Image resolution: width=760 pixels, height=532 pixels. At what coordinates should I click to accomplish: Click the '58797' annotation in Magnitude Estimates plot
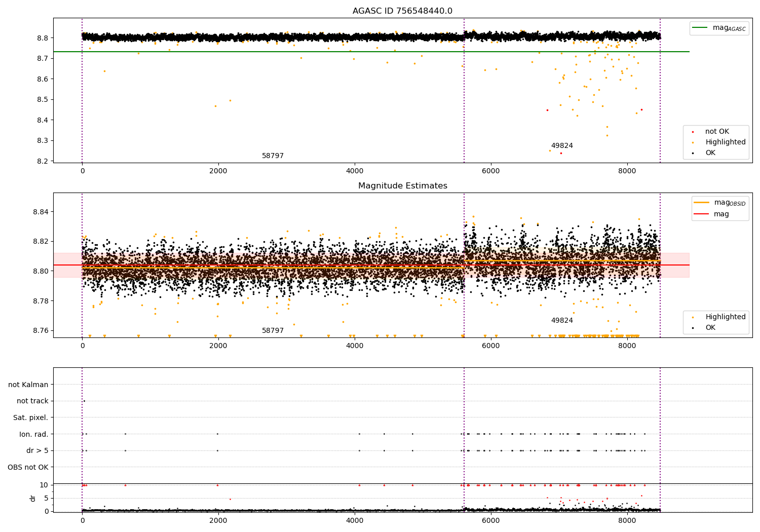coord(273,331)
